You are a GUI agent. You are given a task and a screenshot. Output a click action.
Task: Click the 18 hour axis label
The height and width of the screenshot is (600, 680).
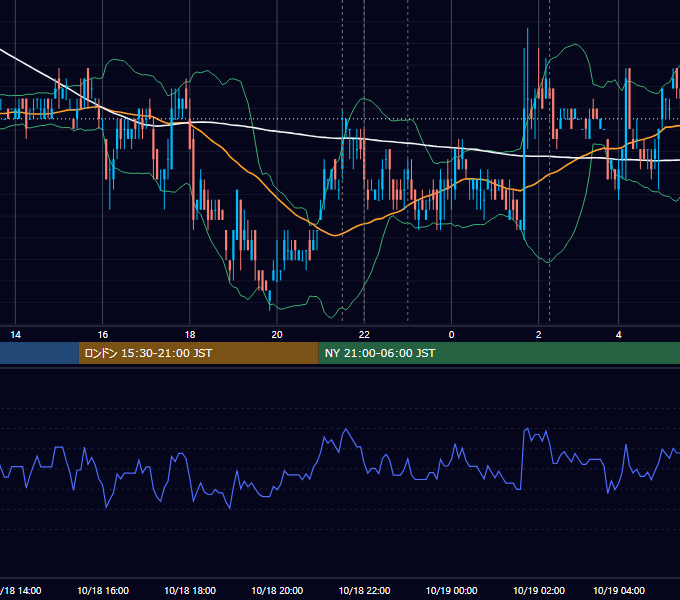pos(190,335)
